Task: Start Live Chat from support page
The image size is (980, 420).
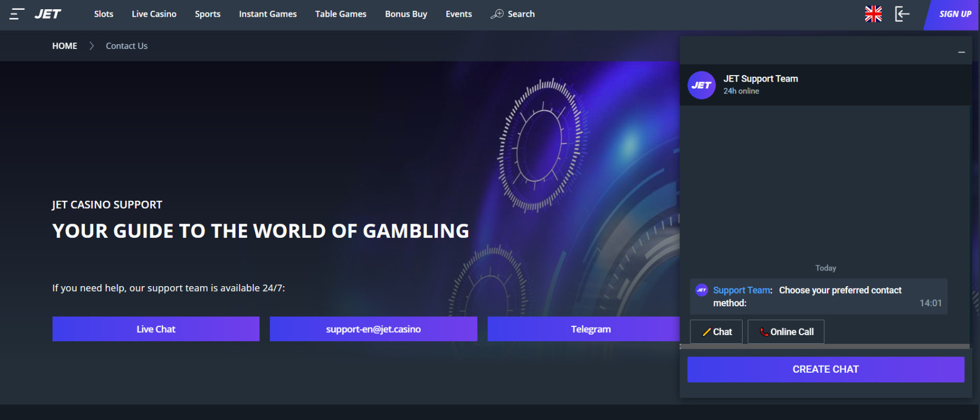Action: [x=156, y=329]
